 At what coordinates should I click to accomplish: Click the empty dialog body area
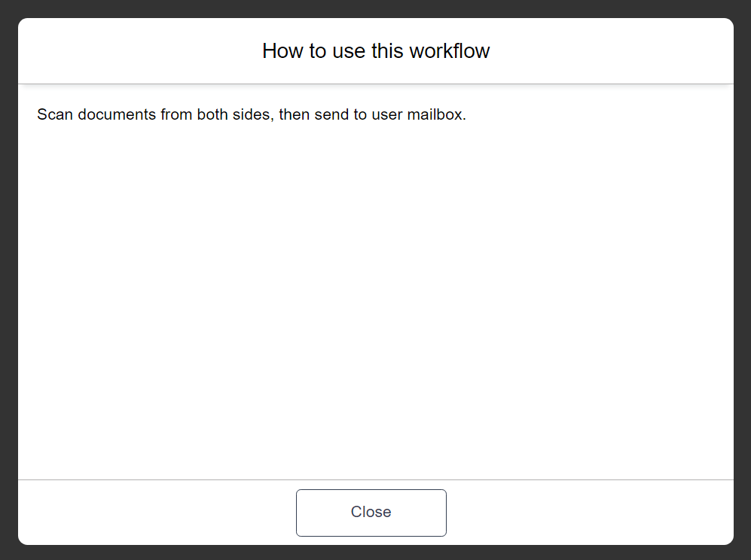point(375,301)
